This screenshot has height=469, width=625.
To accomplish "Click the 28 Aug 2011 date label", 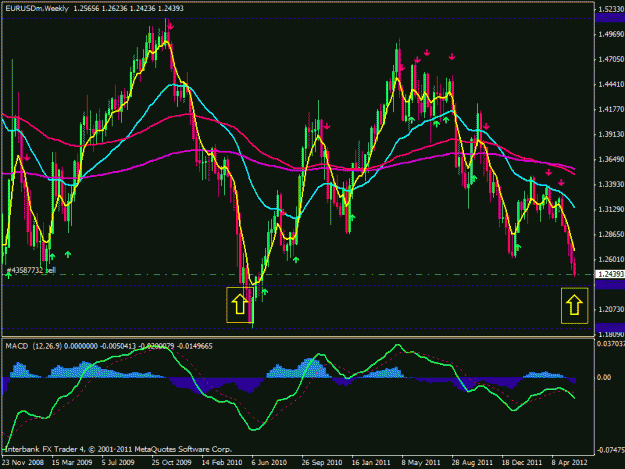I will pyautogui.click(x=472, y=463).
